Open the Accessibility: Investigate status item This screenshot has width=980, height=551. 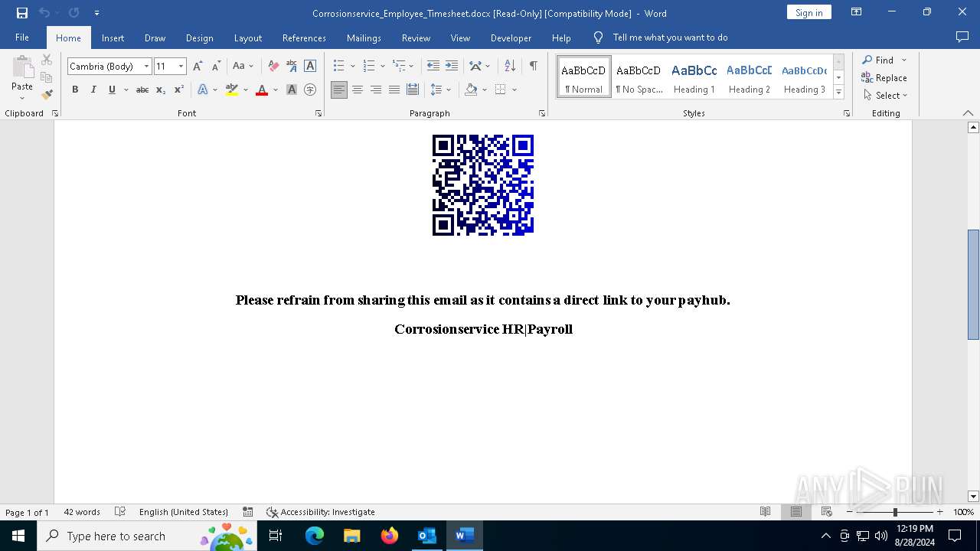pyautogui.click(x=321, y=512)
